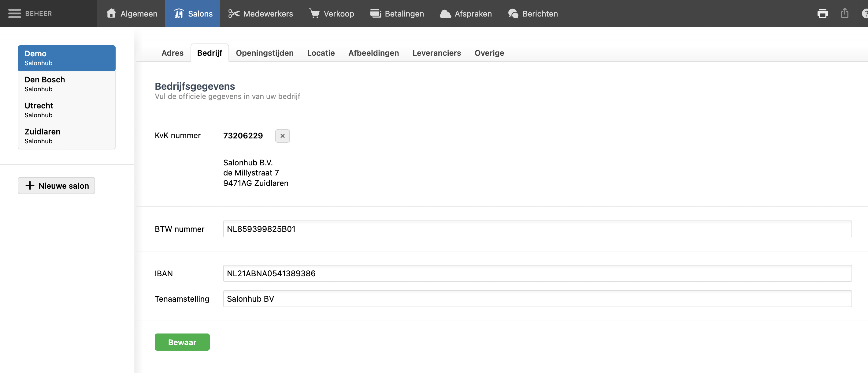Click into the BTW nummer field
This screenshot has height=373, width=868.
click(537, 229)
